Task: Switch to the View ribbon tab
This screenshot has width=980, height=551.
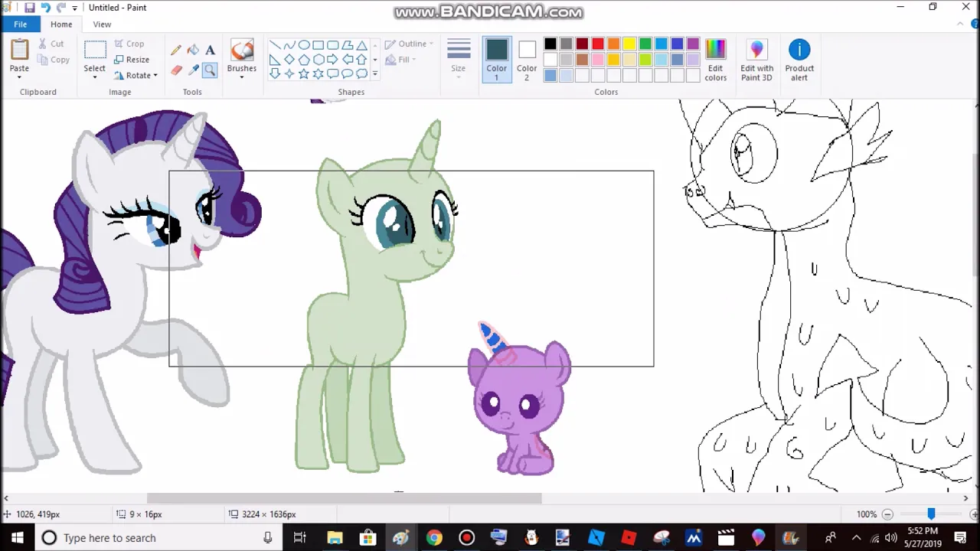Action: coord(102,24)
